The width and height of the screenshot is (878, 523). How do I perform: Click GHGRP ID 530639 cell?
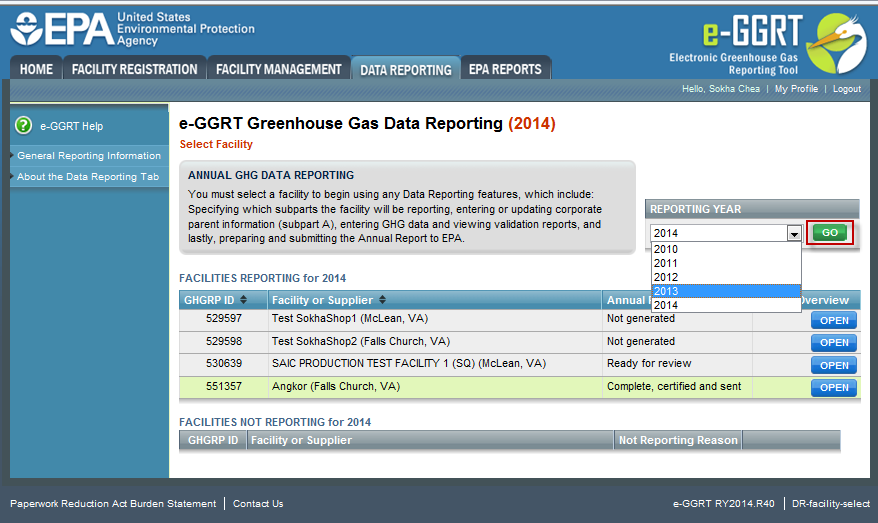(224, 363)
